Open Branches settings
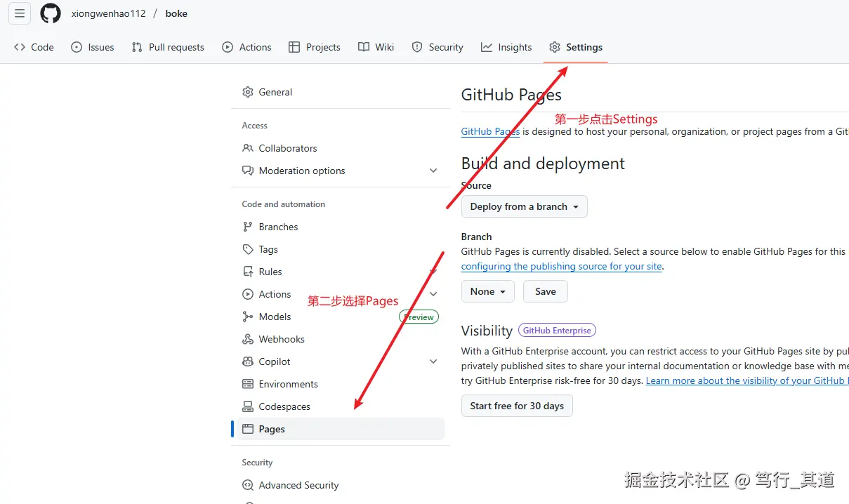849x504 pixels. (x=341, y=227)
